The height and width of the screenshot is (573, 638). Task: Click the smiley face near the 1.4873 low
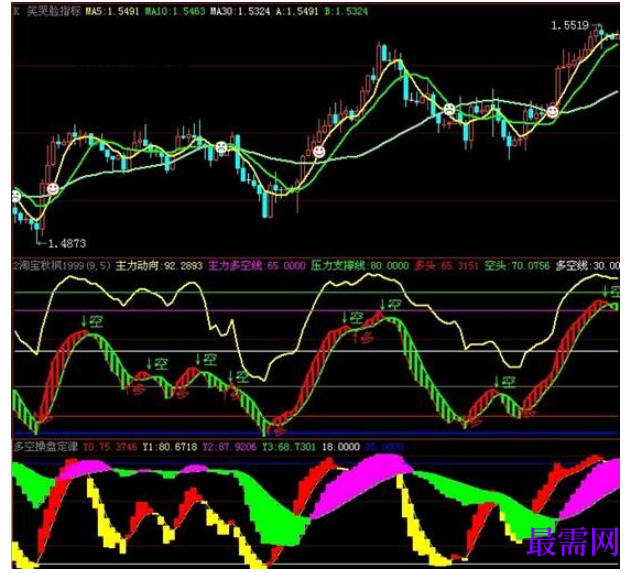[53, 189]
